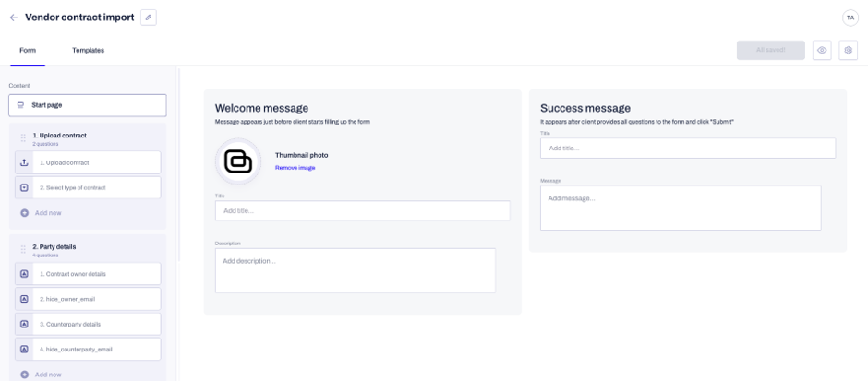868x381 pixels.
Task: Click the All saved! button
Action: point(770,51)
